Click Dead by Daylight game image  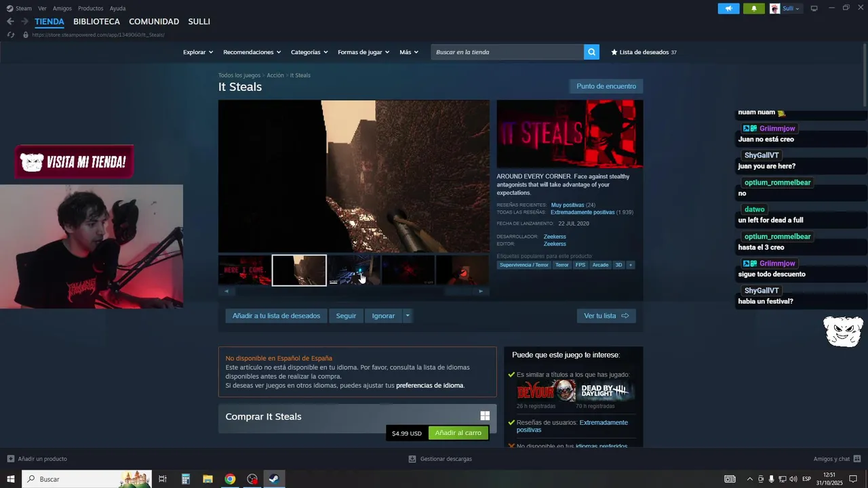(x=605, y=391)
